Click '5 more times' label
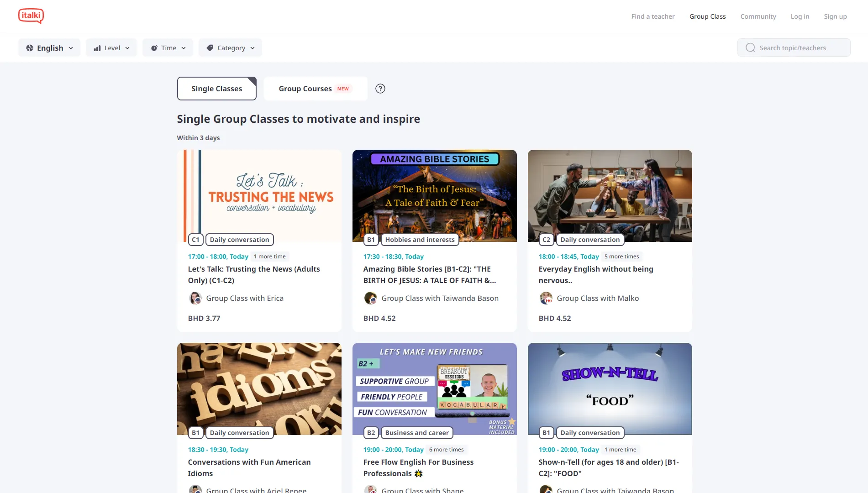Image resolution: width=868 pixels, height=493 pixels. (x=622, y=257)
